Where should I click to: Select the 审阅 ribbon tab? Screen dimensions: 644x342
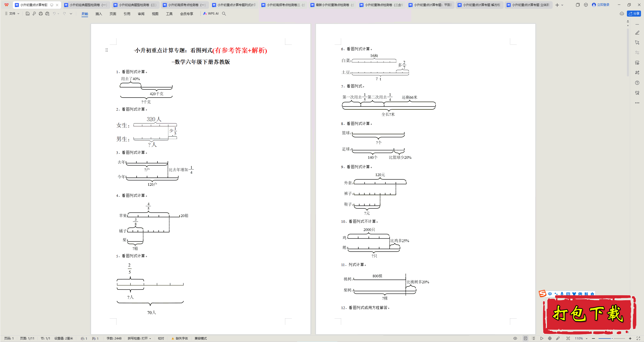(x=141, y=14)
